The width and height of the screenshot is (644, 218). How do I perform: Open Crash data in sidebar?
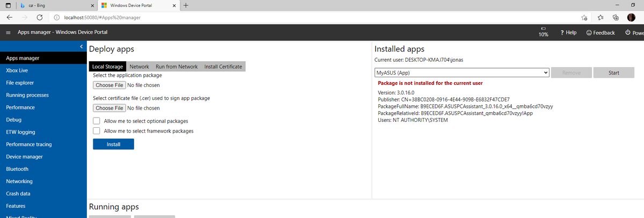(43, 194)
